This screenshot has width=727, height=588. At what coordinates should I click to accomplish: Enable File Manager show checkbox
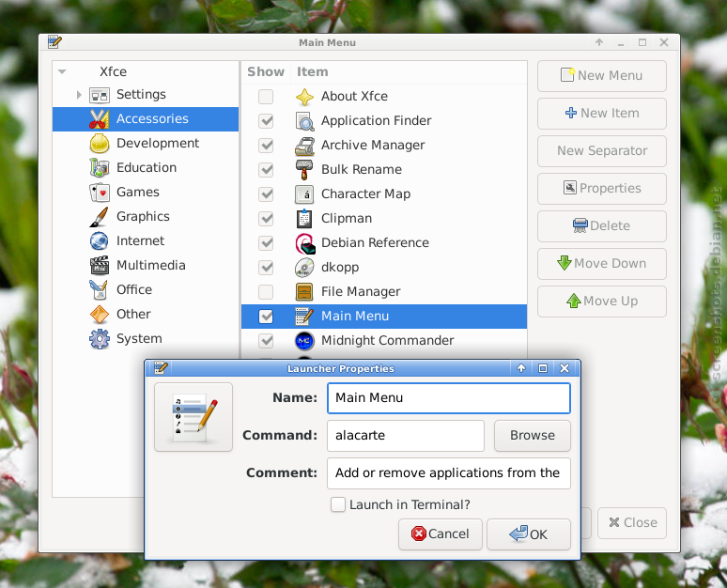point(266,292)
